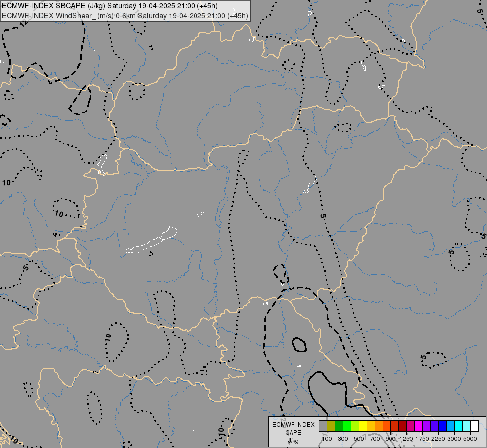Select the bright magenta legend swatch
Image resolution: width=487 pixels, height=448 pixels.
[x=419, y=426]
